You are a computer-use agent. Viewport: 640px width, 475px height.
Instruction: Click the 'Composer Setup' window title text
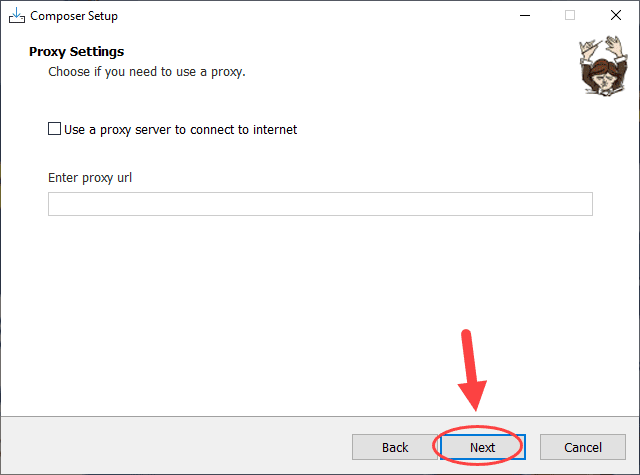point(74,16)
